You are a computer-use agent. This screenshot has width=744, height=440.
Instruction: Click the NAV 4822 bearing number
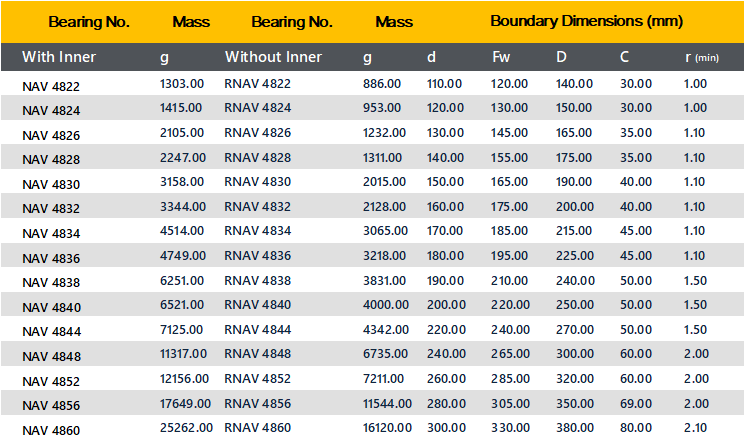click(x=51, y=86)
